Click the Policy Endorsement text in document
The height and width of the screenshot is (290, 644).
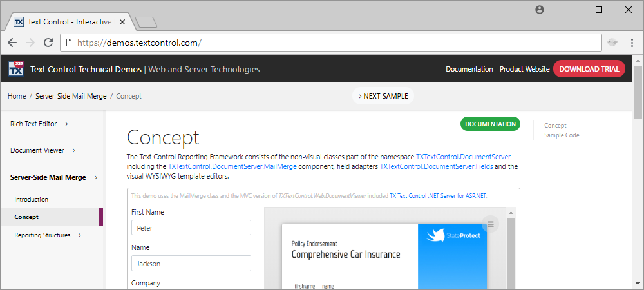coord(314,244)
